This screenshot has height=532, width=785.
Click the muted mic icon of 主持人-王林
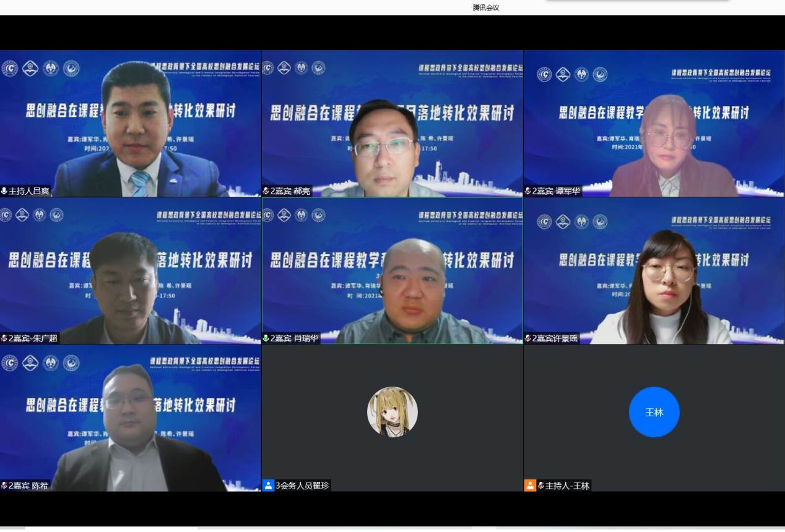541,486
